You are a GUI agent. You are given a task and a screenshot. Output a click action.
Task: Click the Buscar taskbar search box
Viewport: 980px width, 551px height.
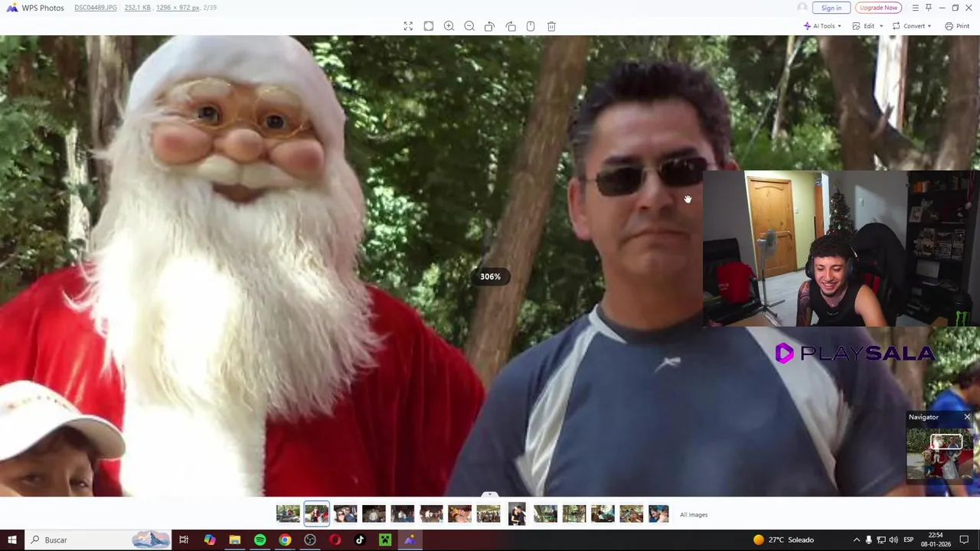point(98,540)
